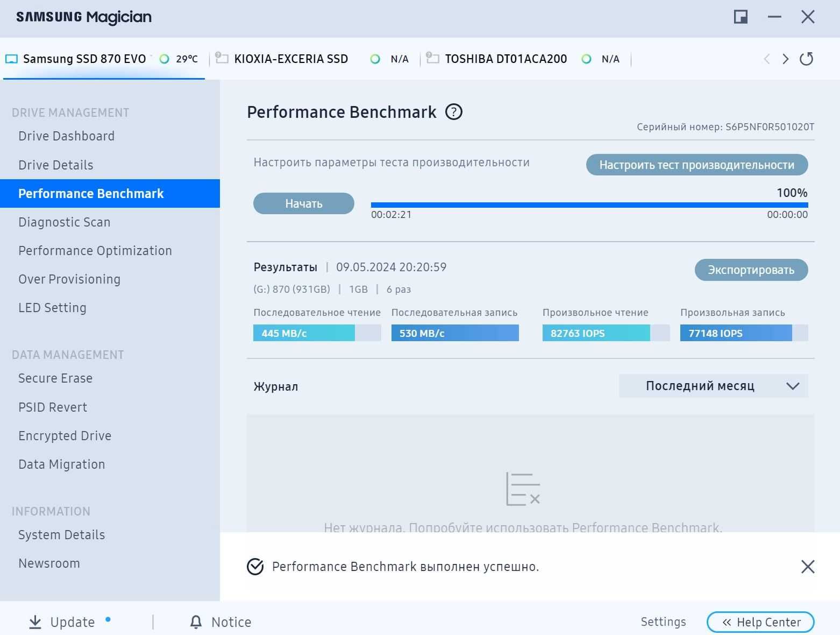This screenshot has height=635, width=840.
Task: Open Drive Details
Action: 55,165
